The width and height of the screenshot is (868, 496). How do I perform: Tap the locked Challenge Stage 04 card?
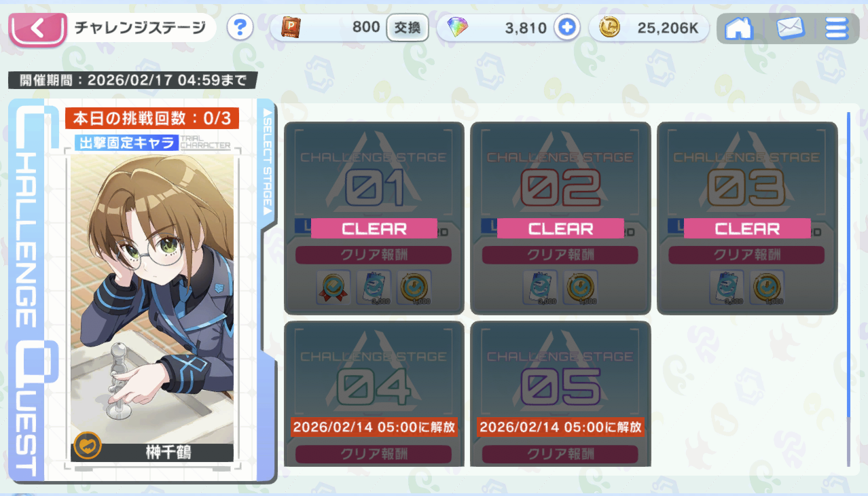click(374, 394)
